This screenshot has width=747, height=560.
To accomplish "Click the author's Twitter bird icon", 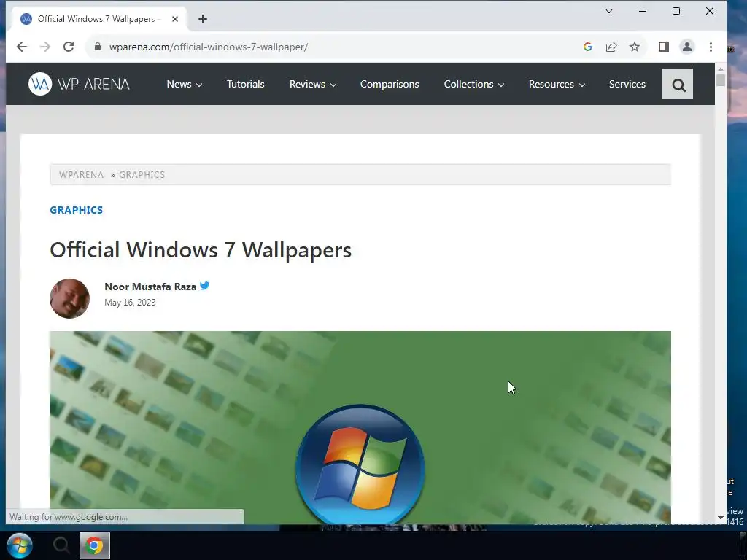I will coord(204,286).
